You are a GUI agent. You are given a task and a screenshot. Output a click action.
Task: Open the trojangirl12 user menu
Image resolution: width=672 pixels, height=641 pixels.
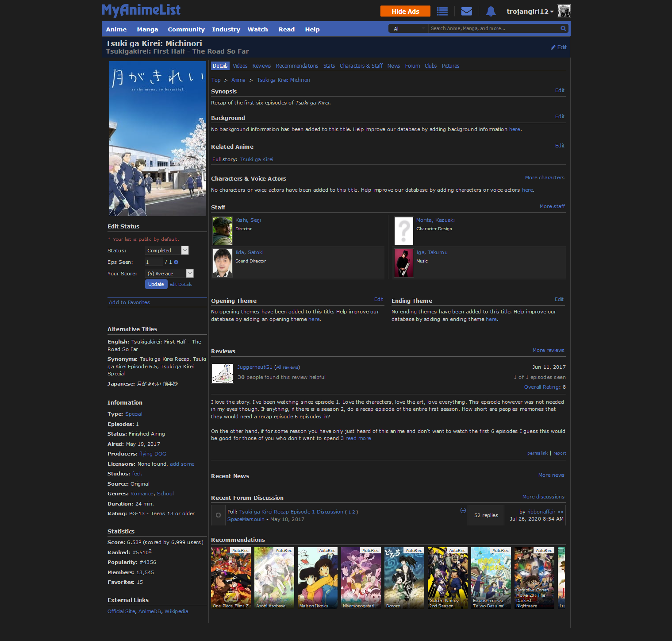530,12
